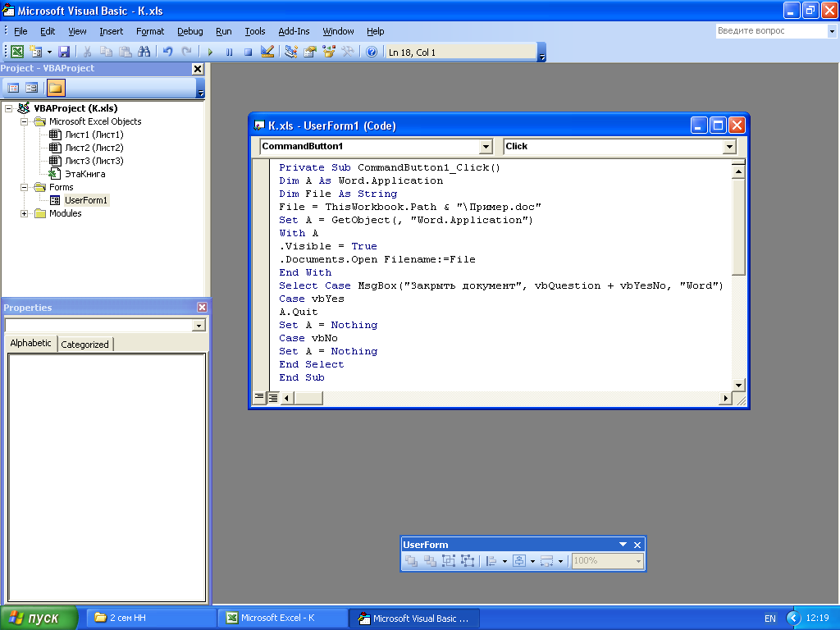
Task: Select Лист1 (Лист1) in project tree
Action: [94, 135]
